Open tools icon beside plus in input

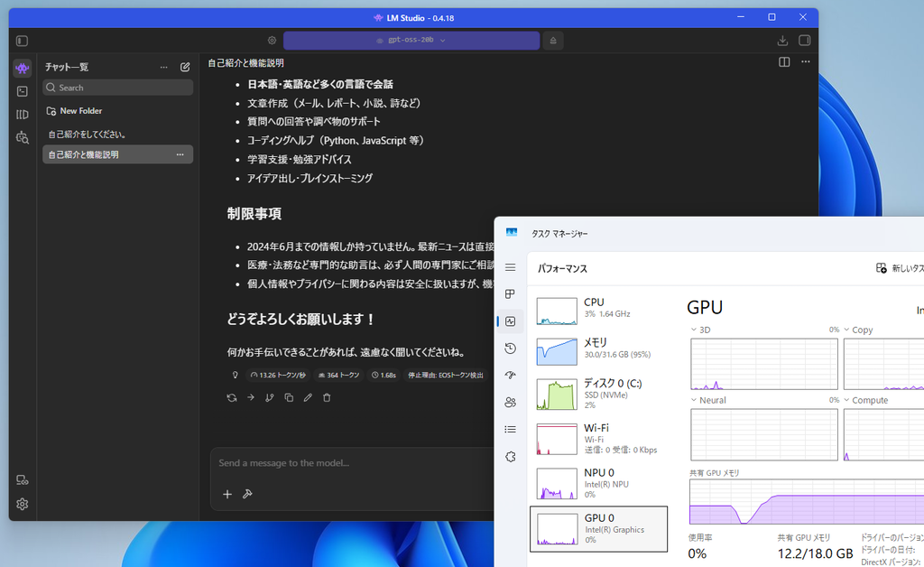(247, 494)
